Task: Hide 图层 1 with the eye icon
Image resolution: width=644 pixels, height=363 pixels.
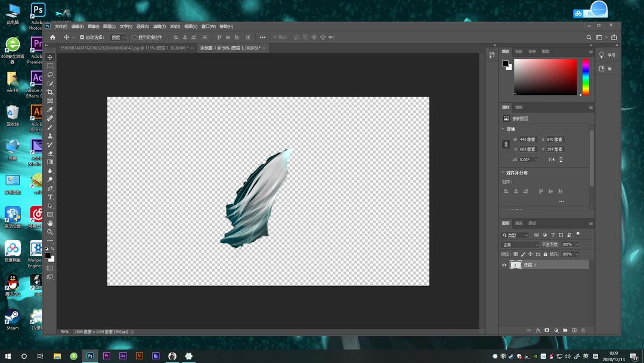Action: pyautogui.click(x=504, y=265)
